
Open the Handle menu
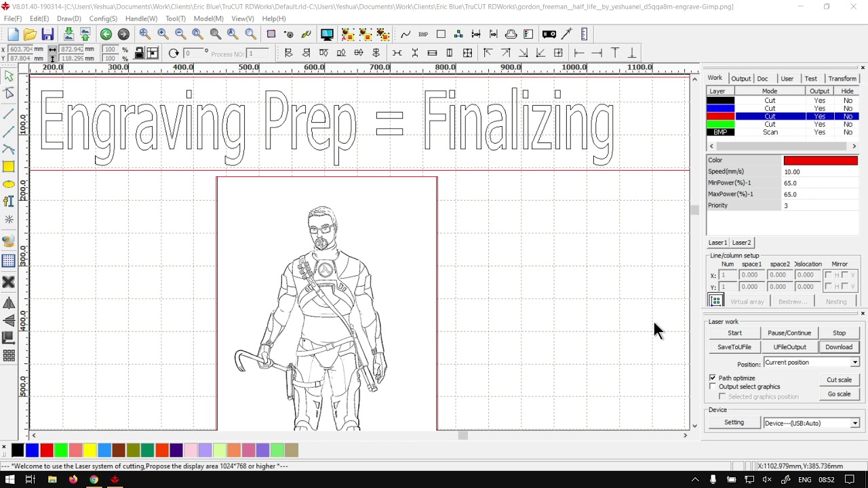141,19
